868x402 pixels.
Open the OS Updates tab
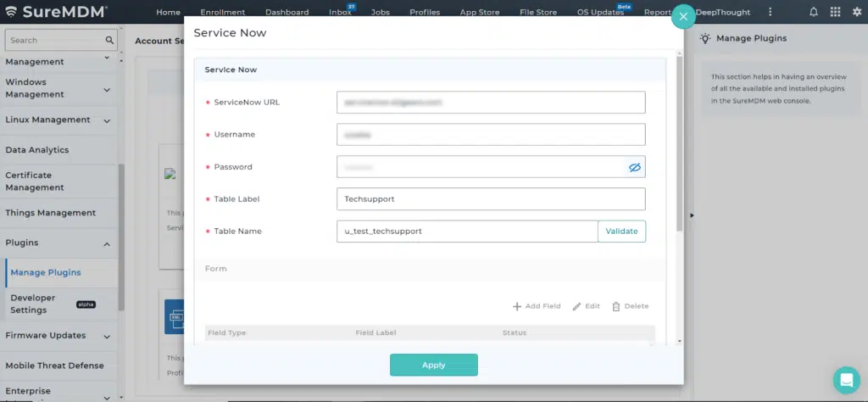click(x=600, y=12)
